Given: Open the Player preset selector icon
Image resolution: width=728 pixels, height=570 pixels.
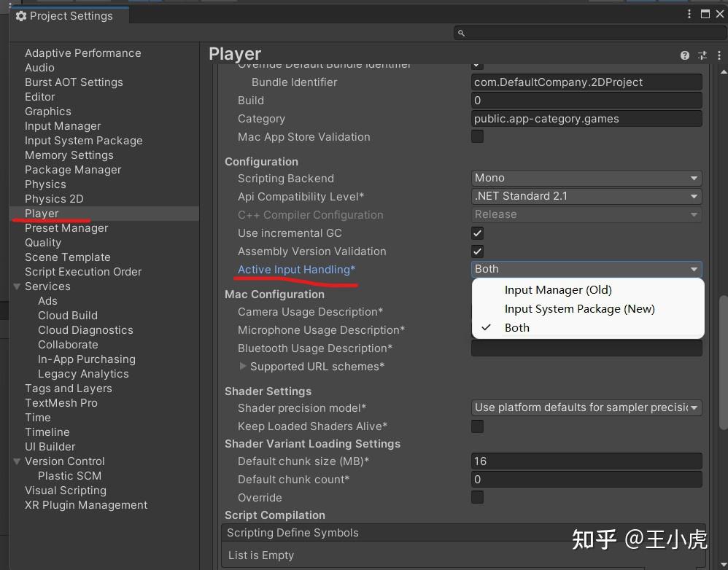Looking at the screenshot, I should pos(702,55).
